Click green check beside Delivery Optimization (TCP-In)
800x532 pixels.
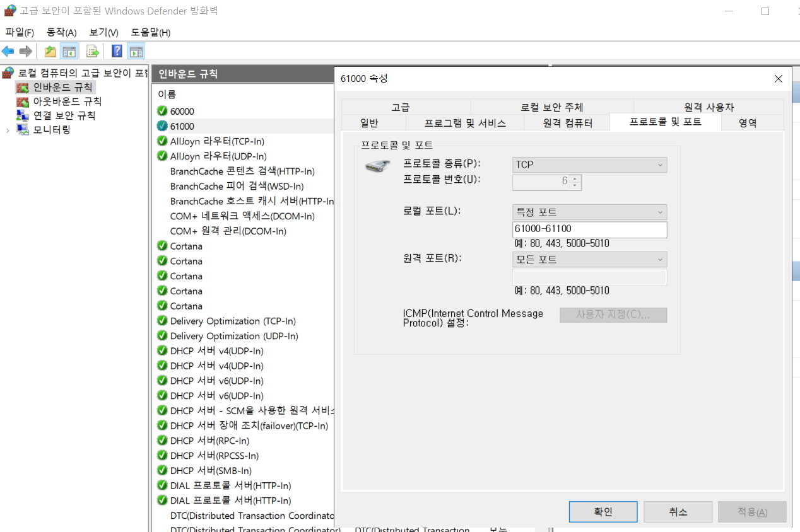pos(162,321)
